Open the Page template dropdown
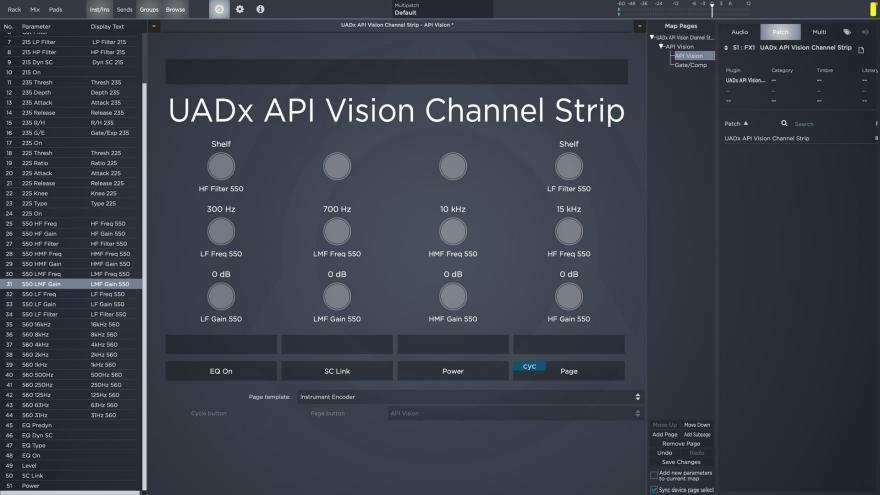Image resolution: width=880 pixels, height=495 pixels. pyautogui.click(x=462, y=397)
